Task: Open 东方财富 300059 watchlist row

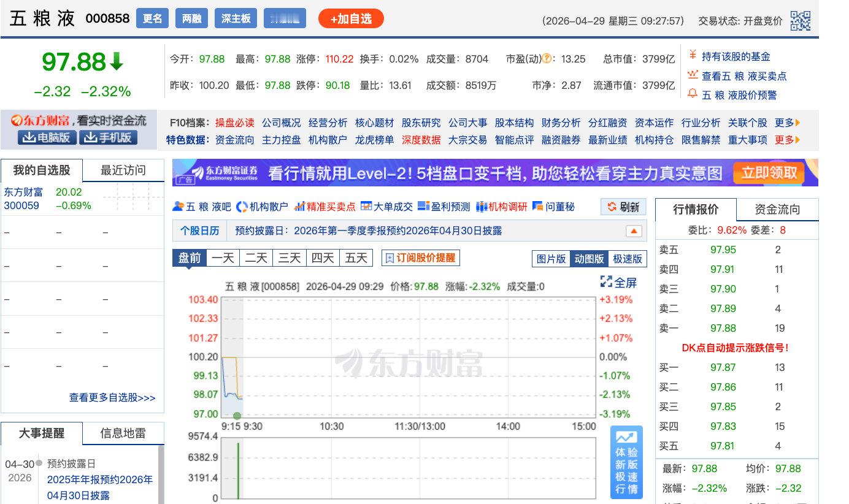Action: (x=82, y=199)
